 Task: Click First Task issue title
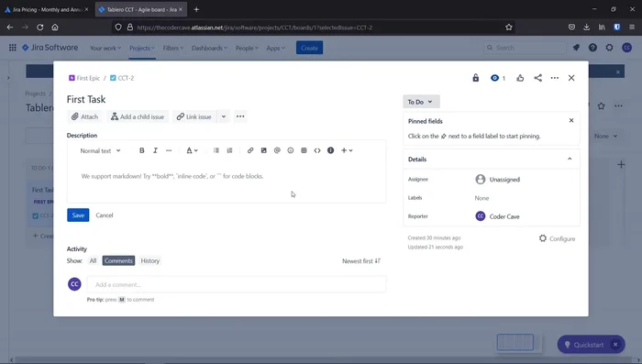tap(86, 100)
